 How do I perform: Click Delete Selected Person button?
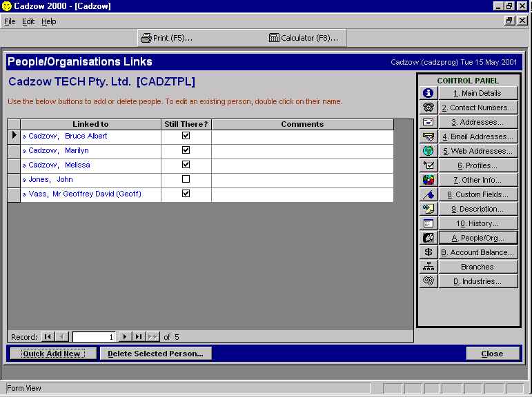pyautogui.click(x=156, y=354)
